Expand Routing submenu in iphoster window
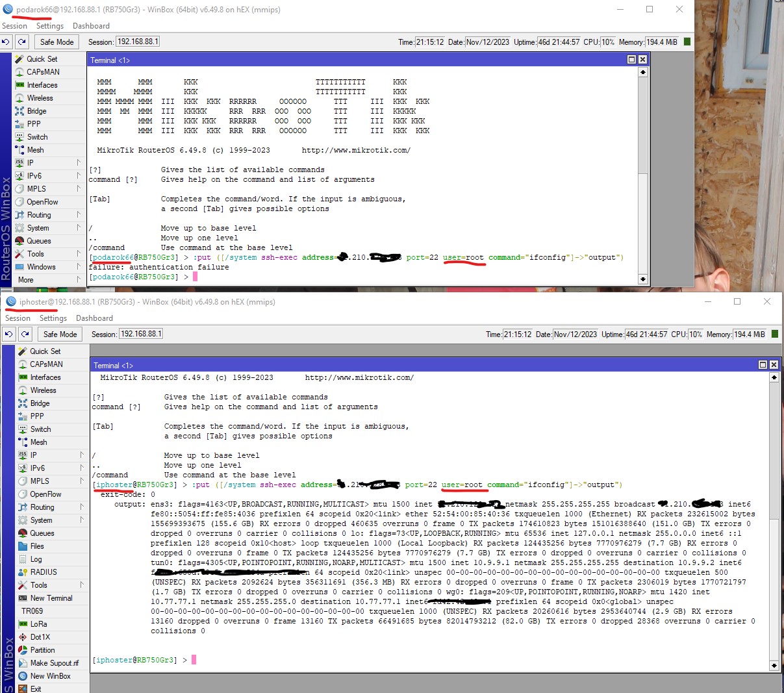 pyautogui.click(x=82, y=507)
